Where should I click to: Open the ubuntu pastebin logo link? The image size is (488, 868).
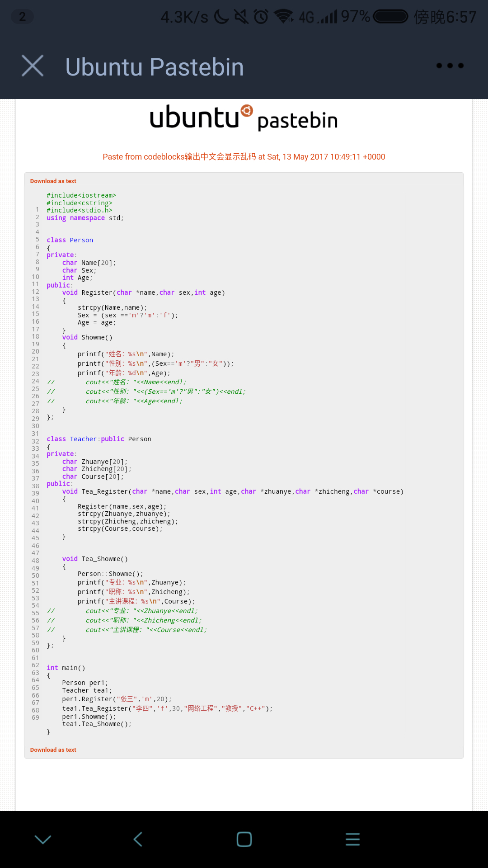tap(244, 118)
